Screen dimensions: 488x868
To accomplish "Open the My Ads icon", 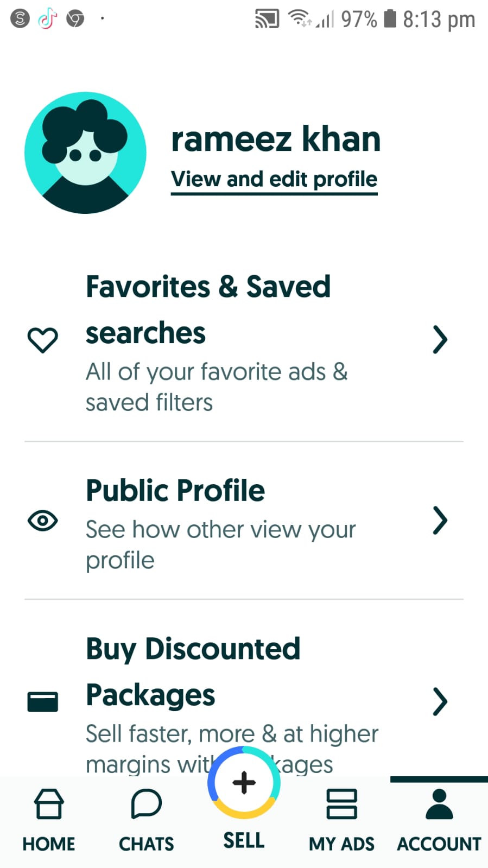I will pos(341,804).
